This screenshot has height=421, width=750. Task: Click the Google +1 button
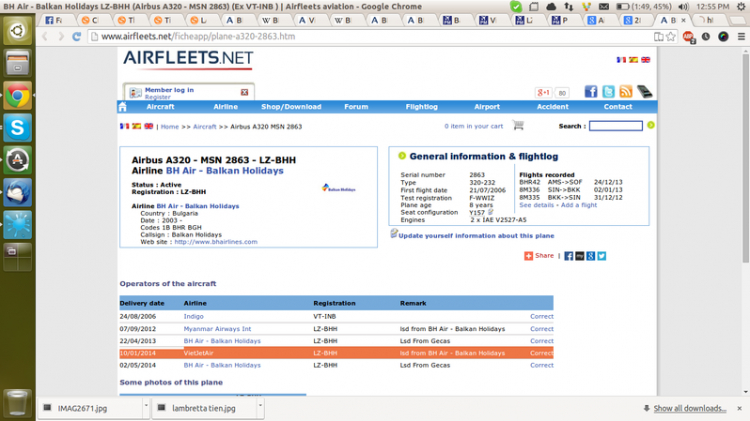[543, 92]
